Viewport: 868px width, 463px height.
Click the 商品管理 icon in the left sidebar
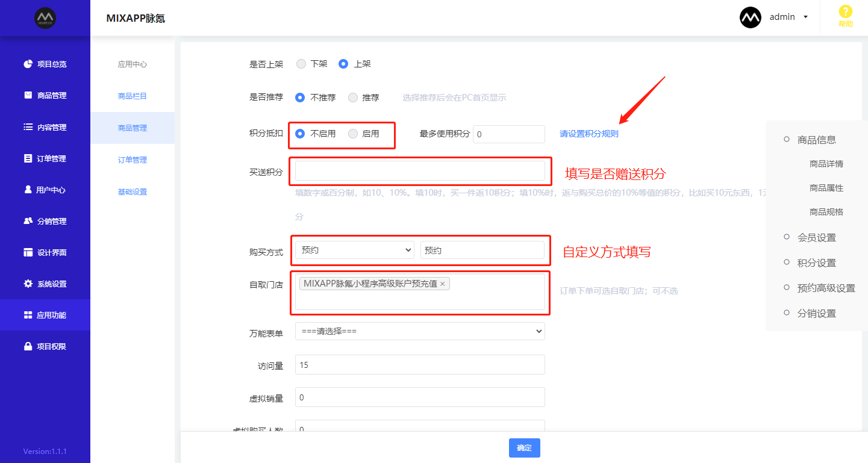click(28, 95)
